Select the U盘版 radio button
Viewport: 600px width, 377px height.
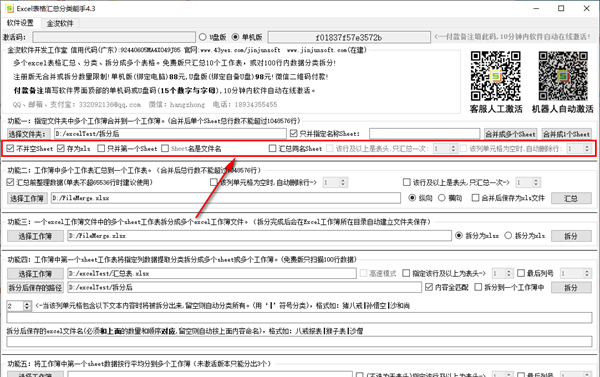click(x=203, y=37)
